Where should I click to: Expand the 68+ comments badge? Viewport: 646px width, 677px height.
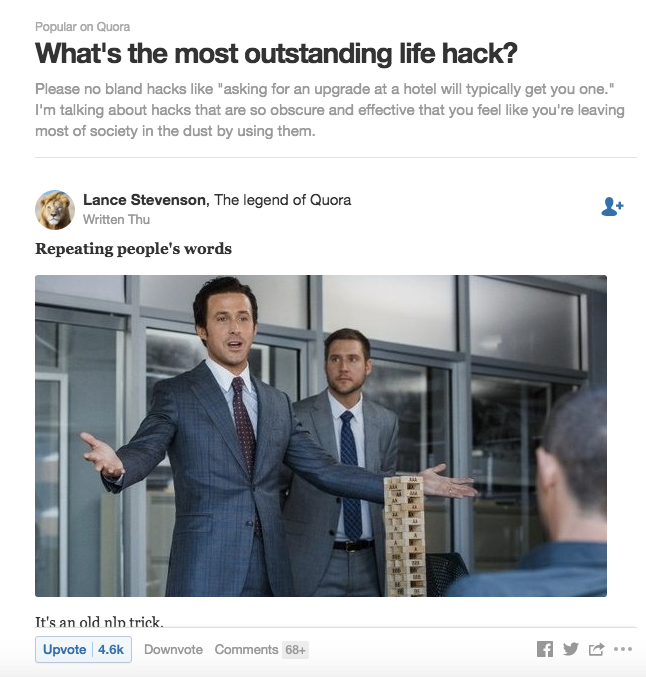[x=295, y=649]
